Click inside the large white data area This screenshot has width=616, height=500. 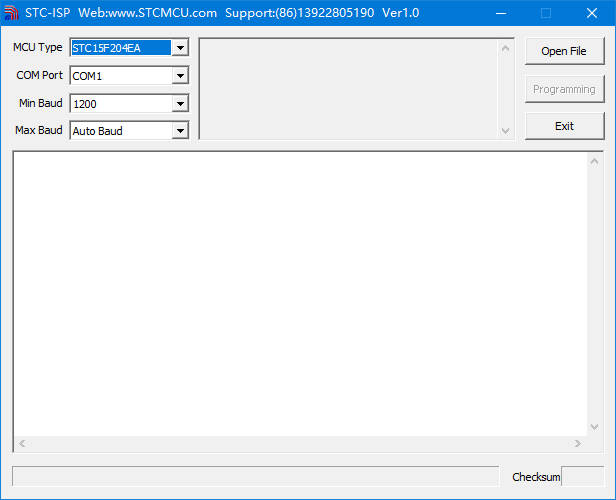coord(301,294)
